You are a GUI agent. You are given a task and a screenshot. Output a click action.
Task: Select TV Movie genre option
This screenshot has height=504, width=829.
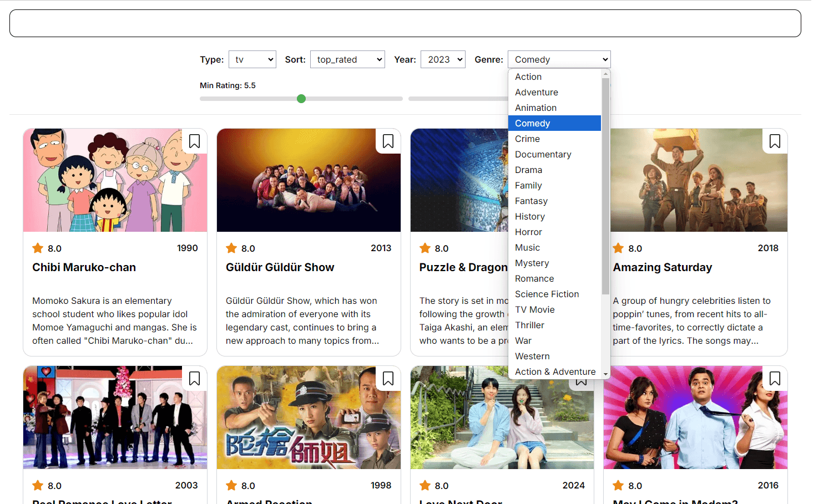(x=554, y=309)
